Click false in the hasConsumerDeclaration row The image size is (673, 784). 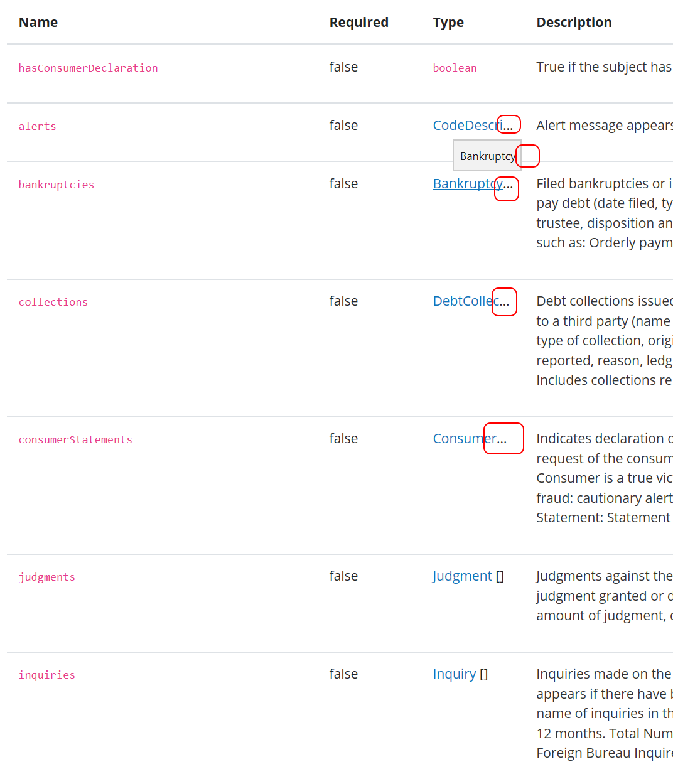(343, 67)
